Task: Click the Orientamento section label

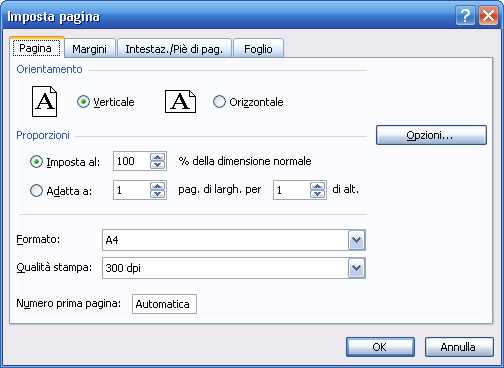Action: click(x=49, y=69)
